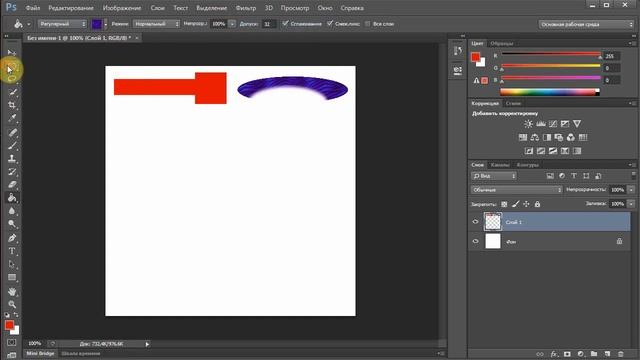
Task: Select the Dodge tool
Action: (x=12, y=224)
